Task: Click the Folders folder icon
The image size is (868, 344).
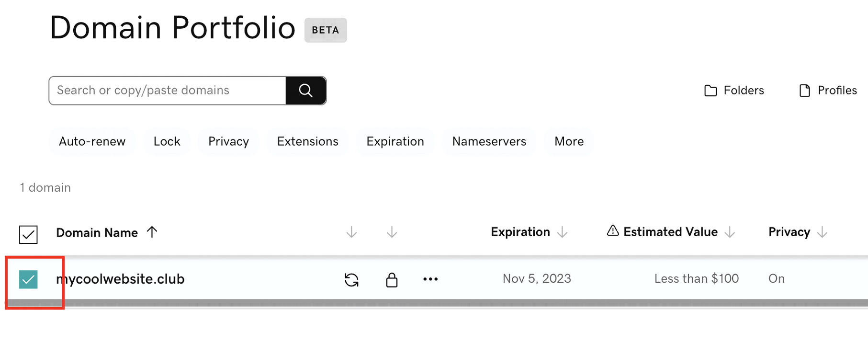Action: click(x=710, y=91)
